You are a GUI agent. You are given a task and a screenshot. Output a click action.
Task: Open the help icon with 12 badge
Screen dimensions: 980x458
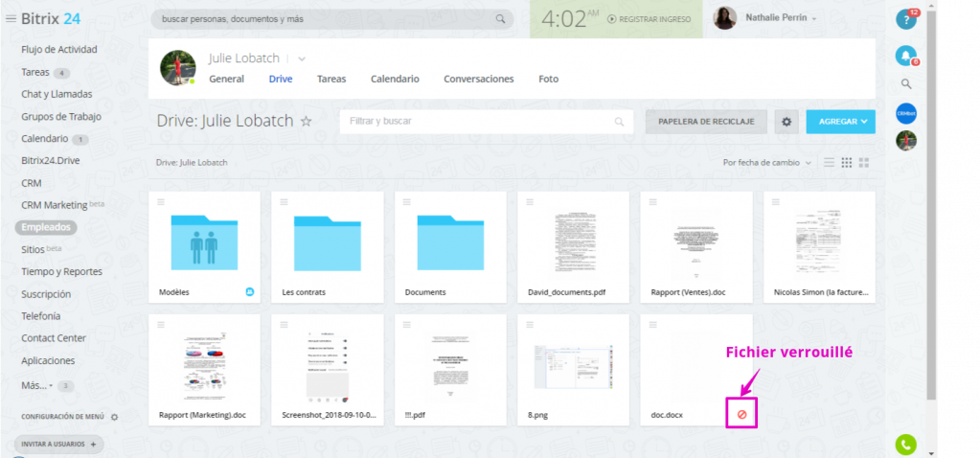click(905, 19)
